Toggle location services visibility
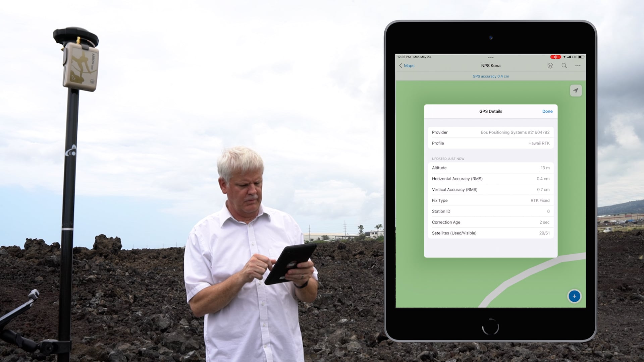The width and height of the screenshot is (644, 362). [575, 90]
